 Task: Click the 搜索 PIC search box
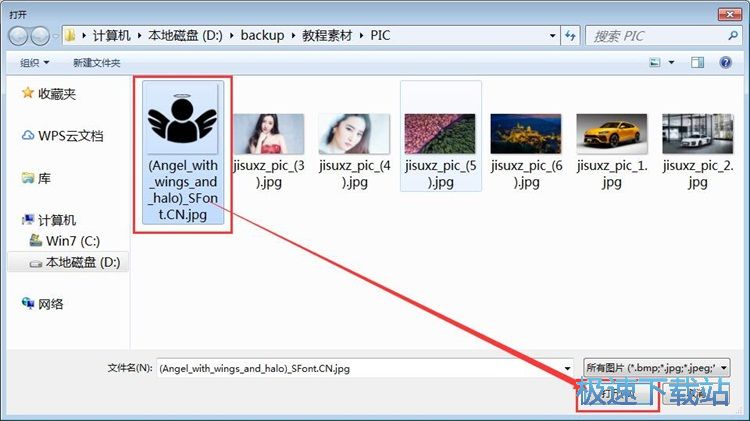pos(662,36)
